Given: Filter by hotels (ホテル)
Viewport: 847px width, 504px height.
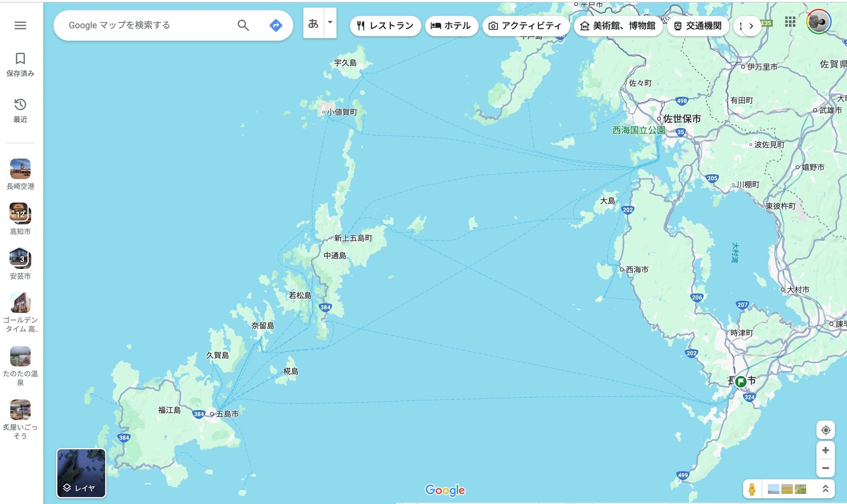Looking at the screenshot, I should click(x=451, y=26).
